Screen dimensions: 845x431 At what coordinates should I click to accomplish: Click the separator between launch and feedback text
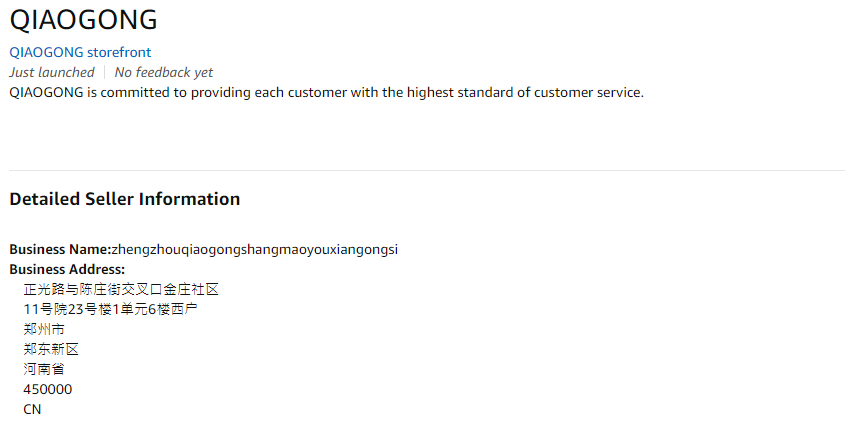pyautogui.click(x=104, y=72)
